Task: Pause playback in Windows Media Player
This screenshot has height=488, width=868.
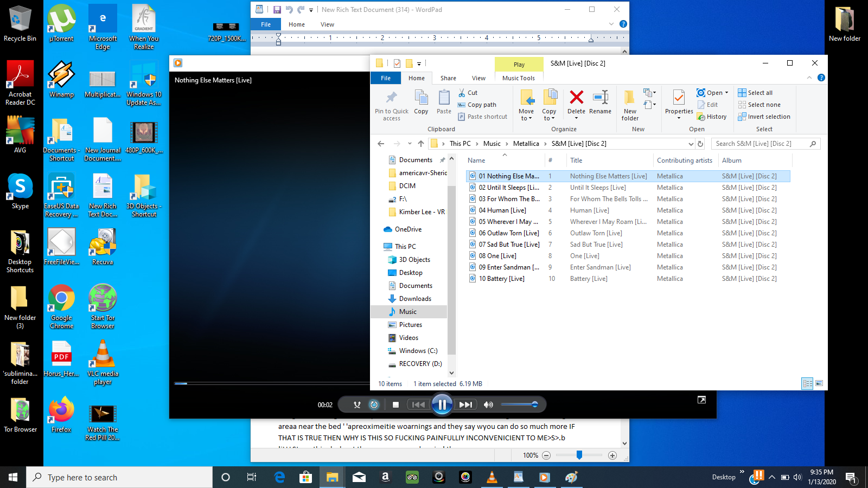Action: (x=442, y=404)
